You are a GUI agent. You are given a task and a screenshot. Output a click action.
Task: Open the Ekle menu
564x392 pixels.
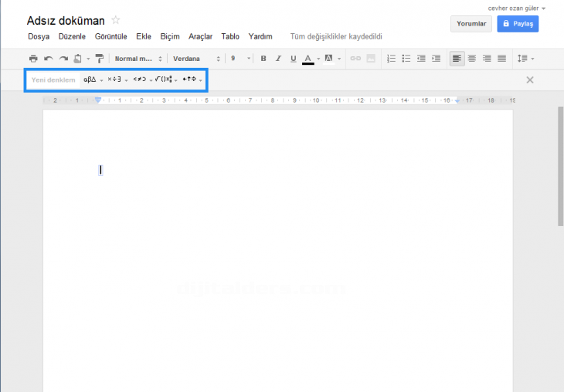coord(144,36)
